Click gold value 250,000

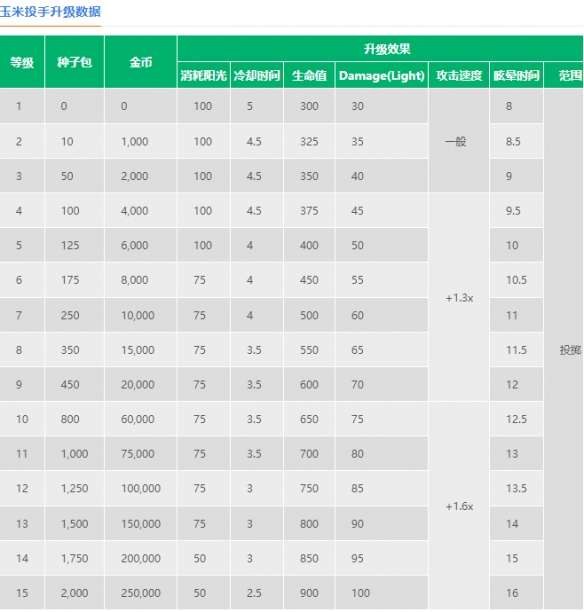click(x=141, y=593)
